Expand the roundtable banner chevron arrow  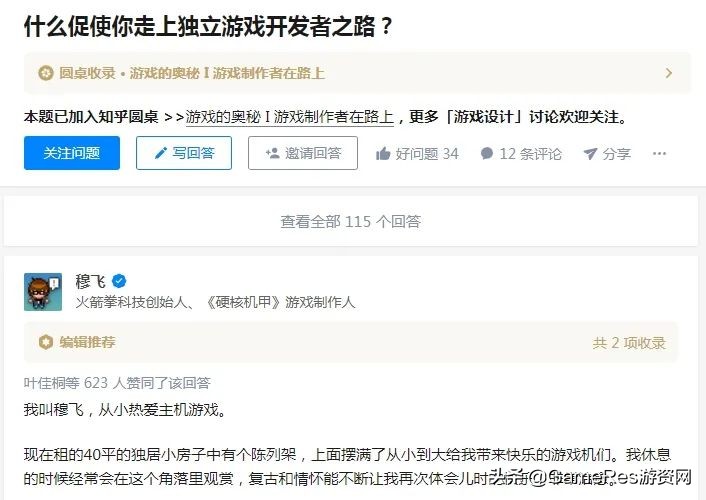(x=669, y=73)
